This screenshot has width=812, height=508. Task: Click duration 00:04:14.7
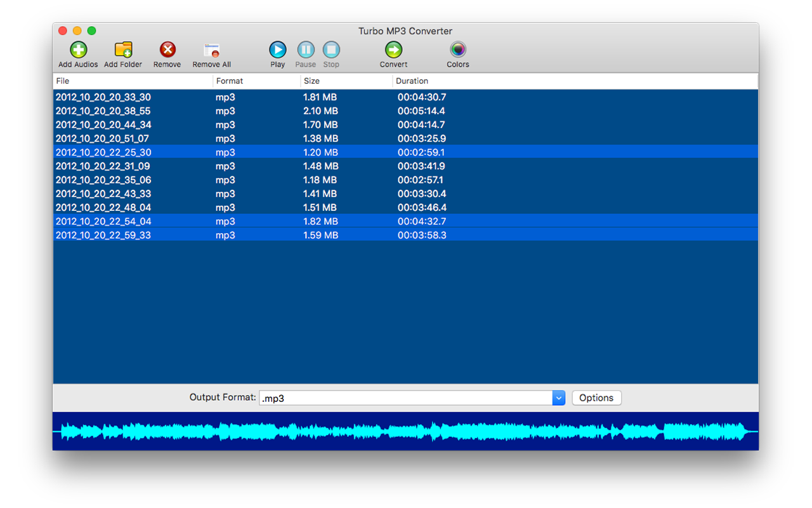(x=421, y=125)
